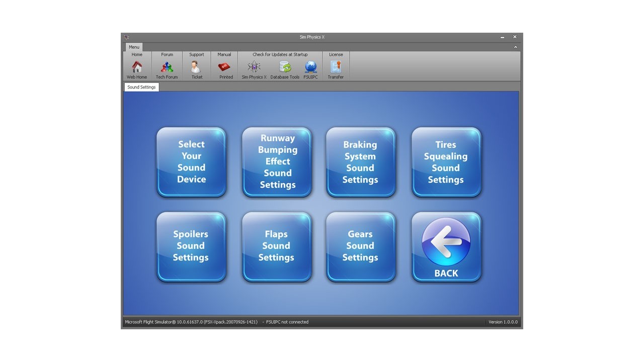The image size is (644, 362).
Task: Open Flaps Sound Settings
Action: 277,246
